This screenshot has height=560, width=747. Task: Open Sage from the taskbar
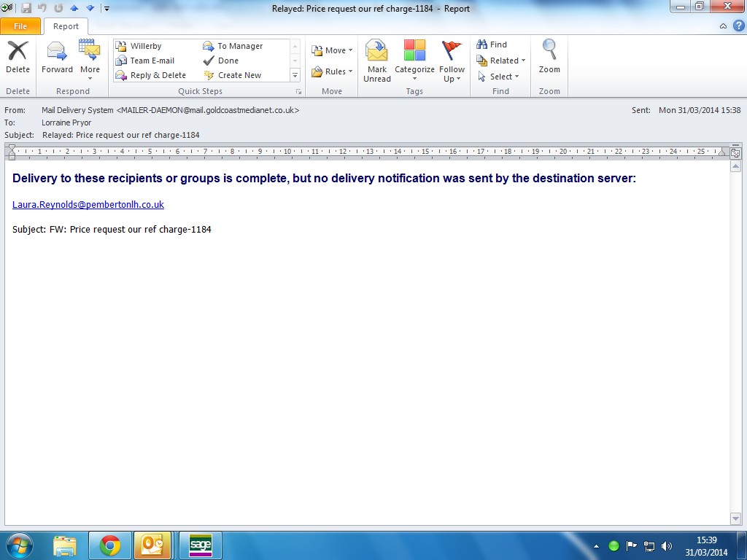pos(200,545)
